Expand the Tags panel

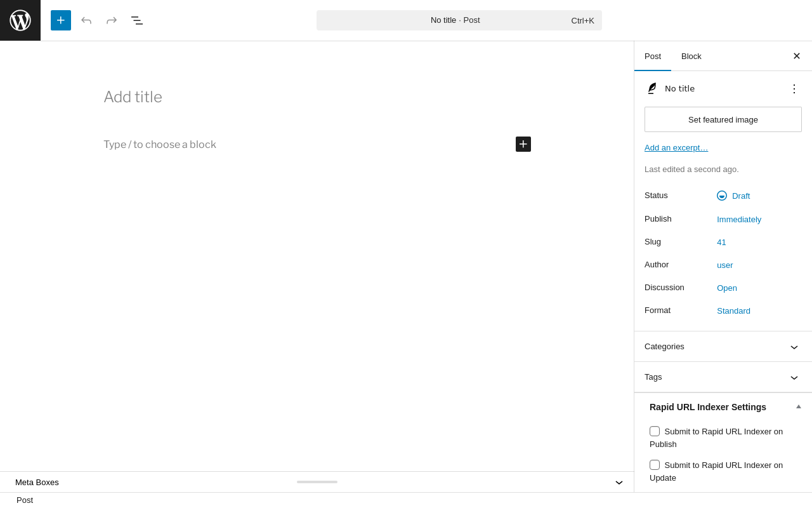coord(723,377)
